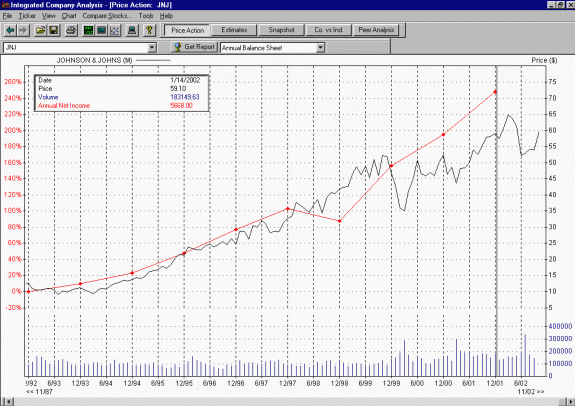The image size is (575, 406).
Task: Click the price value 59.10
Action: click(x=178, y=89)
